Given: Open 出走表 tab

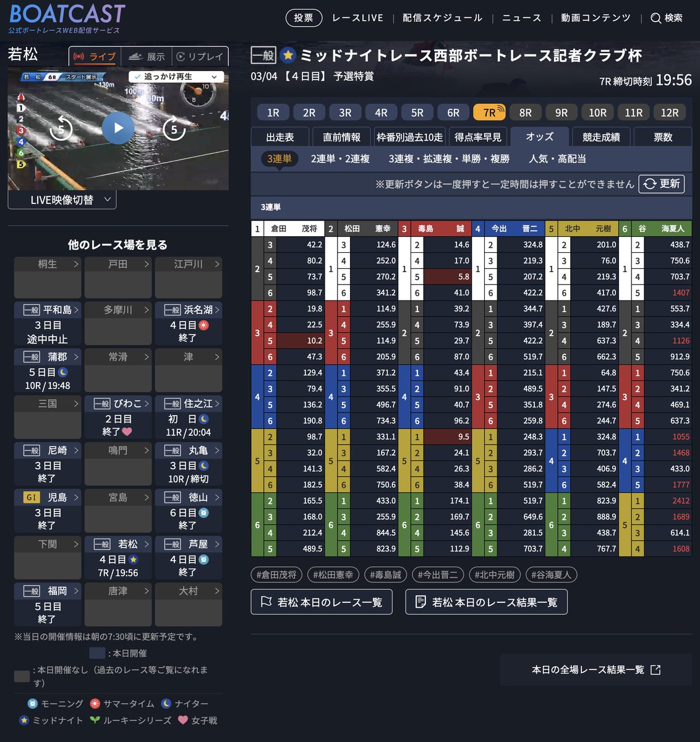Looking at the screenshot, I should coord(280,137).
